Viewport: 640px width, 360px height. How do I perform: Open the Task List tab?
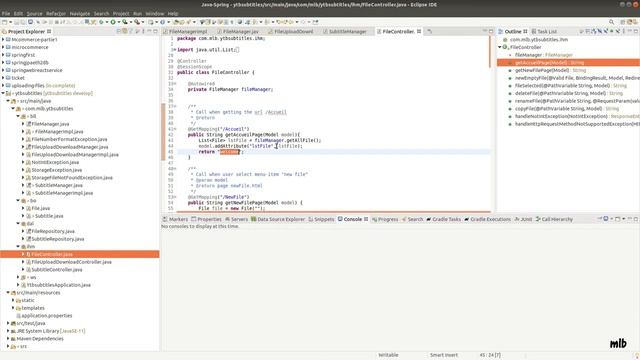(x=547, y=31)
